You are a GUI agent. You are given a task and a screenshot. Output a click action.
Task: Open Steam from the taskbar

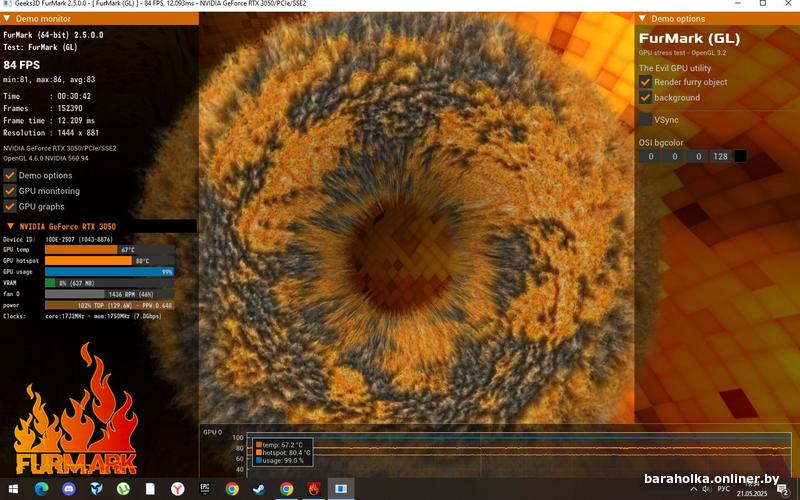coord(259,489)
